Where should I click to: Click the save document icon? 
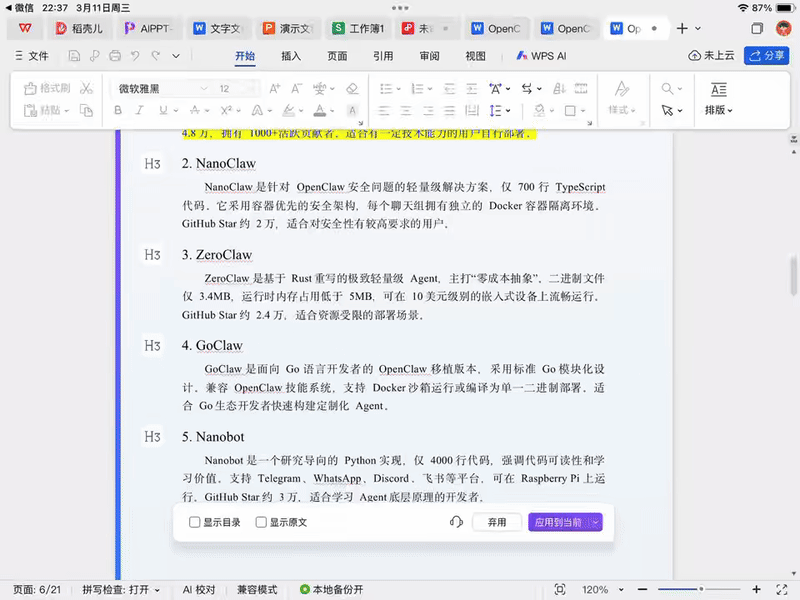click(74, 56)
